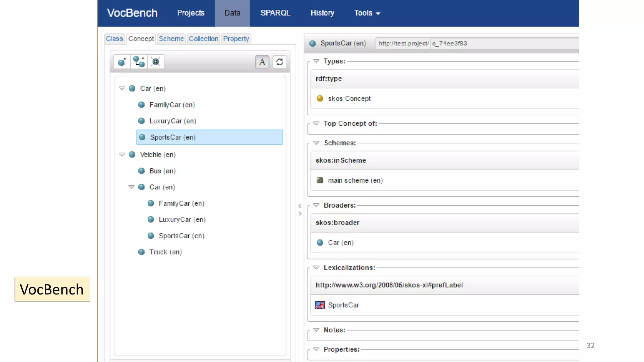Click the create narrower concept icon
This screenshot has height=362, width=644.
[139, 62]
